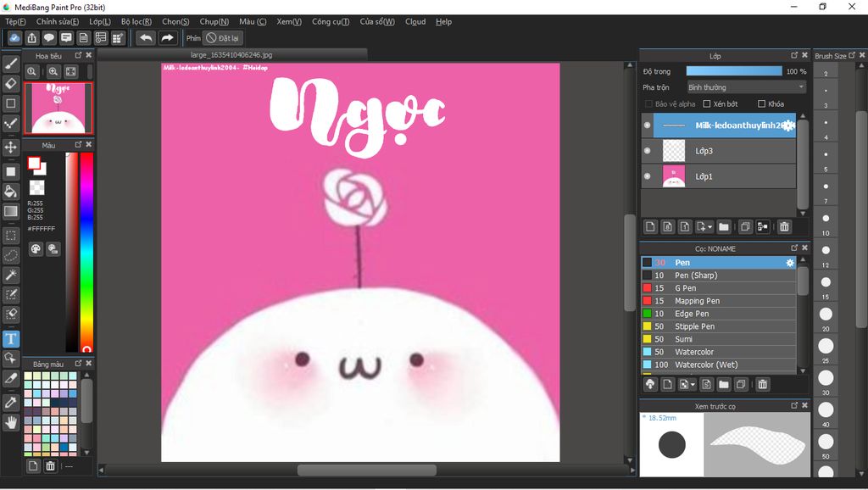The image size is (868, 490).
Task: Select the Brush tool
Action: (x=10, y=64)
